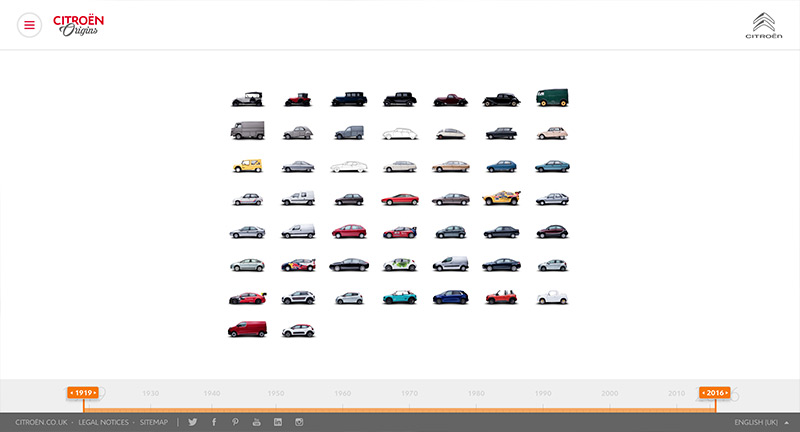Click the orange timeline range bar
The height and width of the screenshot is (432, 800).
click(399, 410)
